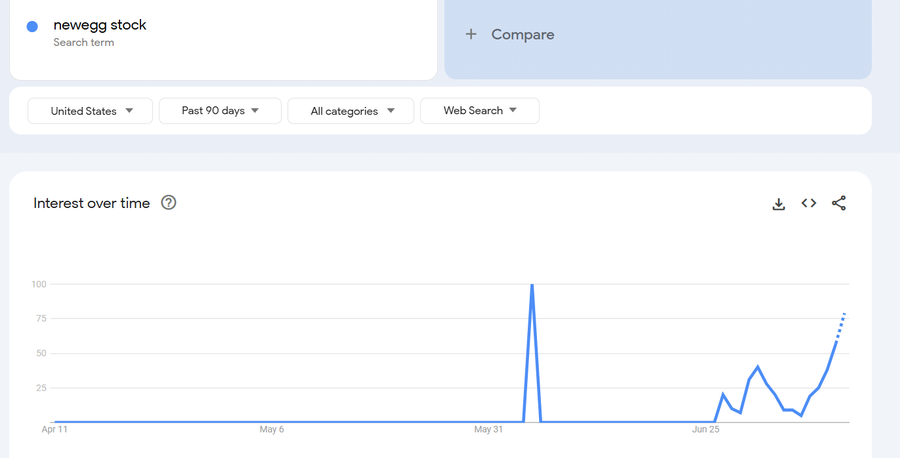Viewport: 900px width, 458px height.
Task: Open the embed code icon
Action: pyautogui.click(x=809, y=203)
